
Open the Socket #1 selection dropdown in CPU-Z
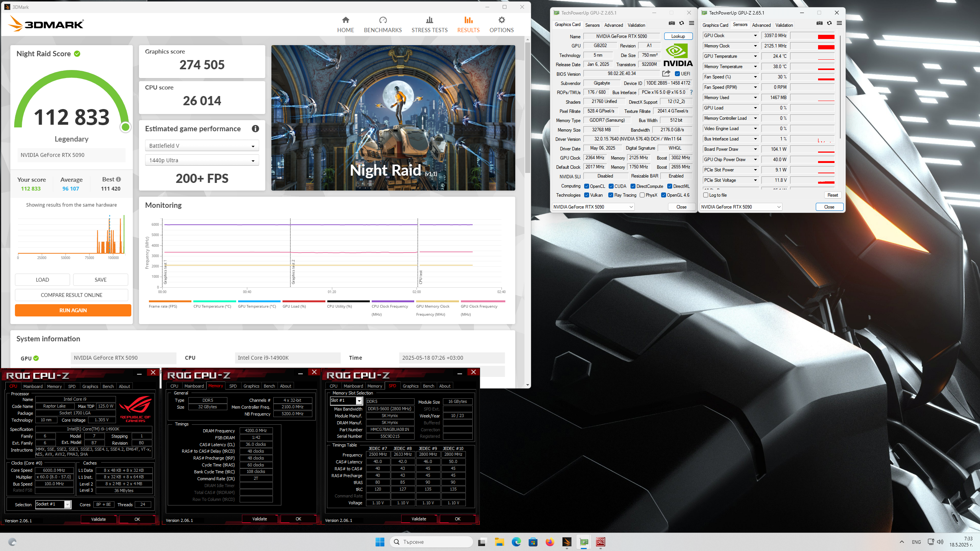click(x=53, y=504)
